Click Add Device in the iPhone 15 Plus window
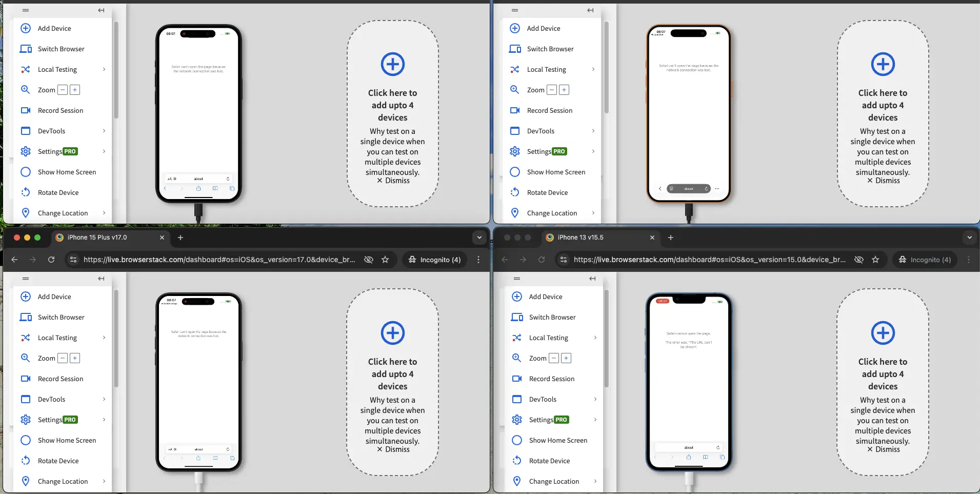This screenshot has height=494, width=980. coord(54,297)
